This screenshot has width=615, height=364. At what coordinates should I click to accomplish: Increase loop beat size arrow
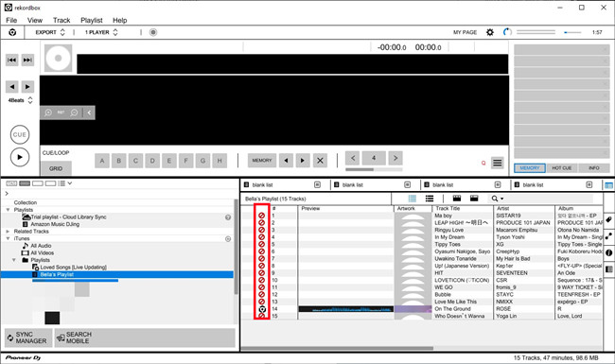(x=395, y=158)
